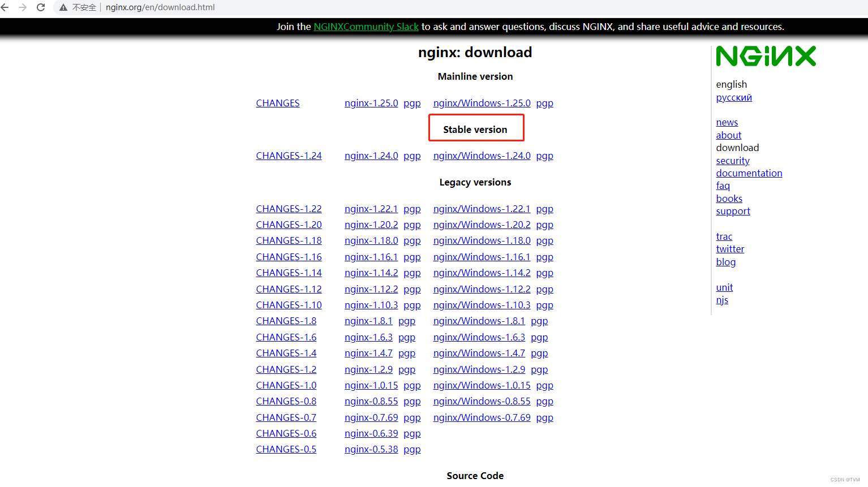Image resolution: width=868 pixels, height=487 pixels.
Task: Open the news page in sidebar
Action: tap(727, 122)
